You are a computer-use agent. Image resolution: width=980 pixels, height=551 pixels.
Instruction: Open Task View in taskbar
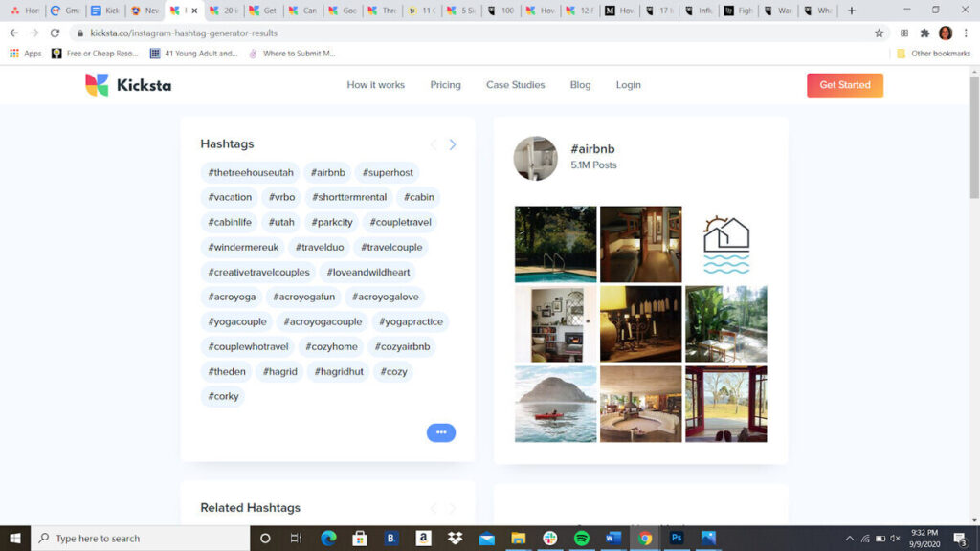(x=297, y=538)
